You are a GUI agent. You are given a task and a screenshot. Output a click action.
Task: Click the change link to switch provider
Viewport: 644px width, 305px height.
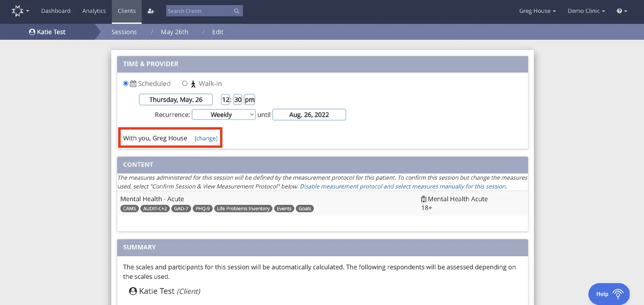[x=206, y=138]
